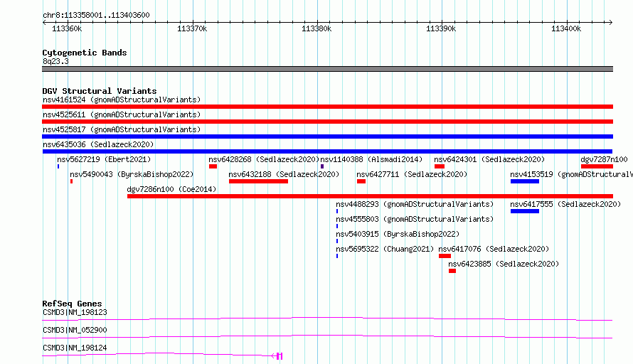Click the nsv4525817 blue variant bar
633x364 pixels.
pyautogui.click(x=327, y=136)
